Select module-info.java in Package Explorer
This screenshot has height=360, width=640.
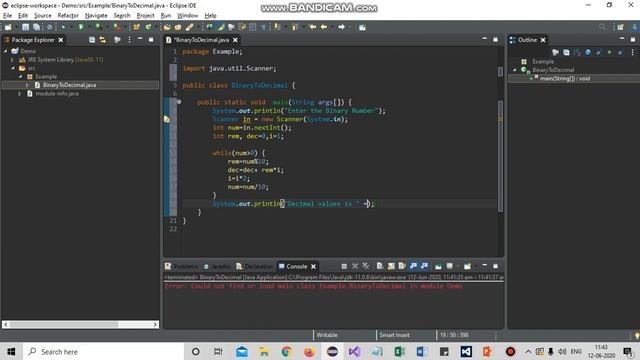(57, 93)
